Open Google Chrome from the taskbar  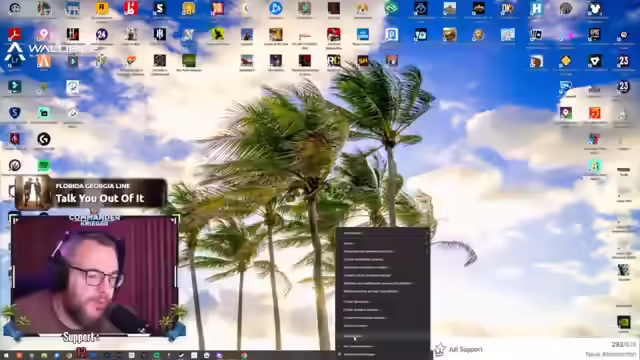(x=244, y=356)
